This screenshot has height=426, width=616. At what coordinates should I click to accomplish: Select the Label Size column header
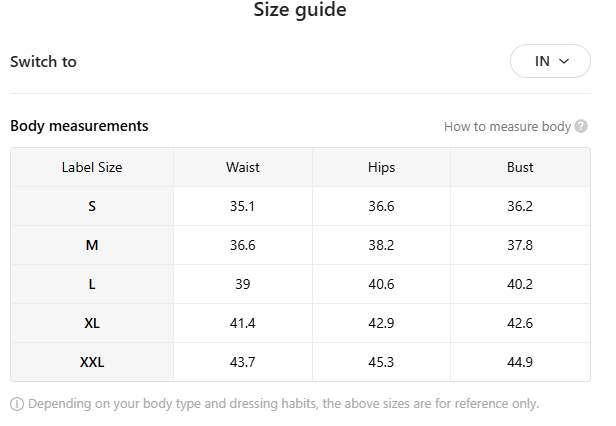[x=92, y=167]
